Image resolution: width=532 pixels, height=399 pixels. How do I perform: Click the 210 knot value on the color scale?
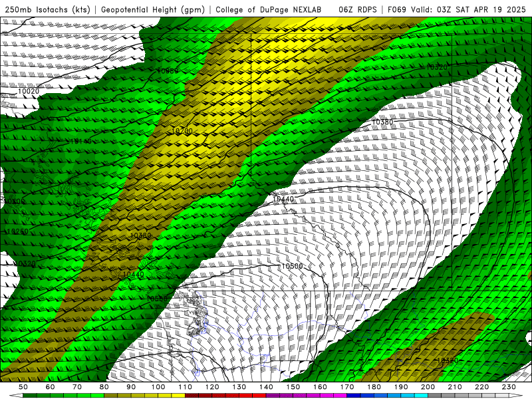tap(455, 387)
